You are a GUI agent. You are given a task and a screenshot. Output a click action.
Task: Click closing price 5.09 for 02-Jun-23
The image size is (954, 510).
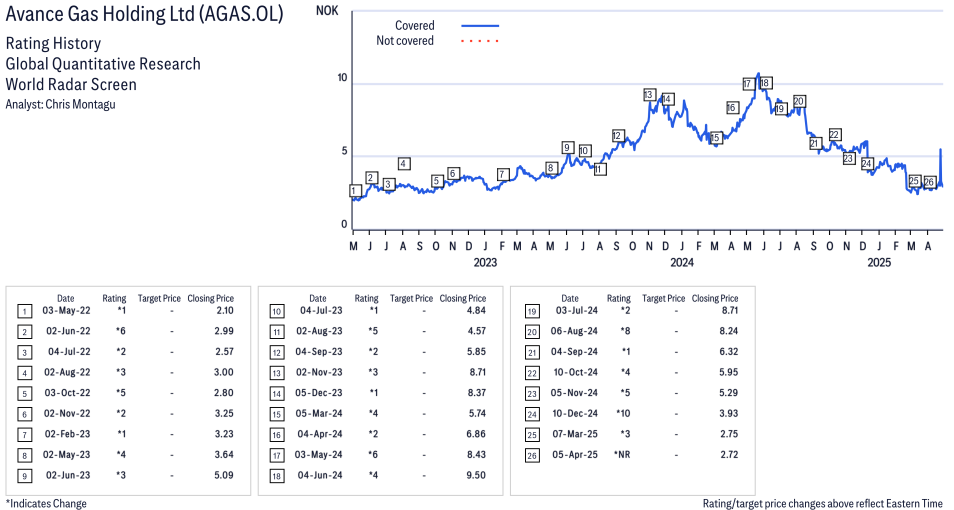[223, 475]
